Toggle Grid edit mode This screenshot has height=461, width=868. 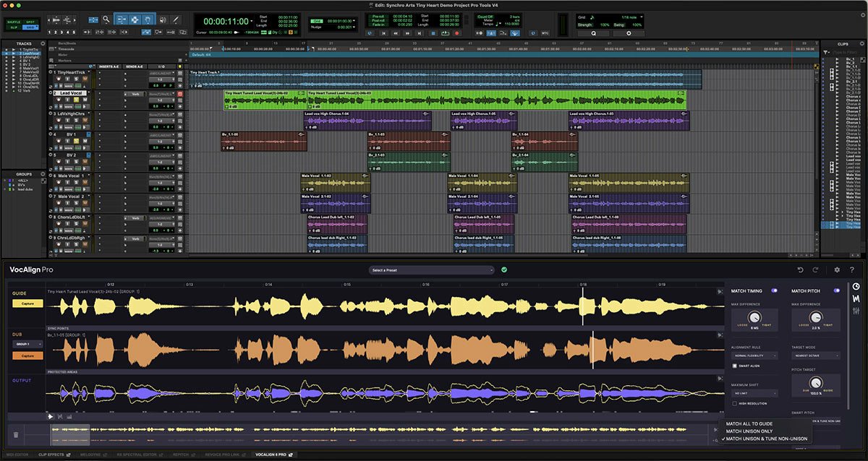point(31,27)
